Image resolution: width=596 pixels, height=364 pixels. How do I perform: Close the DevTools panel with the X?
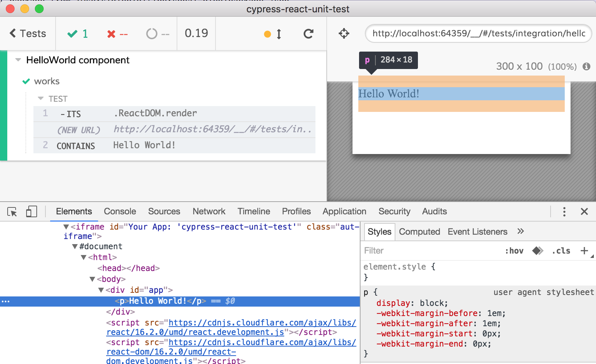point(584,211)
